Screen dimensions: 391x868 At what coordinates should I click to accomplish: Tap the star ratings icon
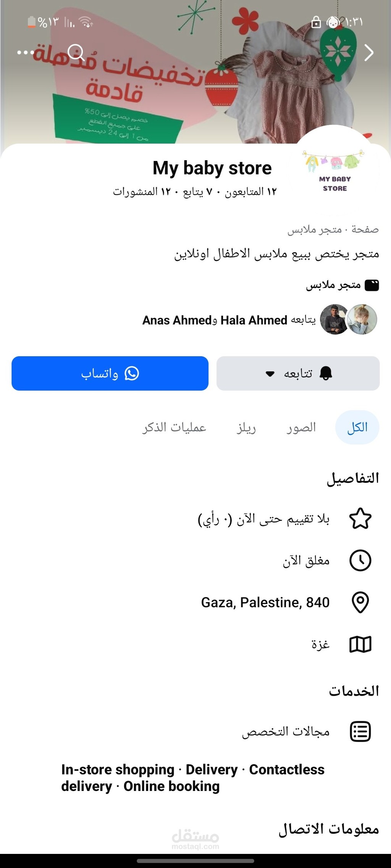(360, 519)
